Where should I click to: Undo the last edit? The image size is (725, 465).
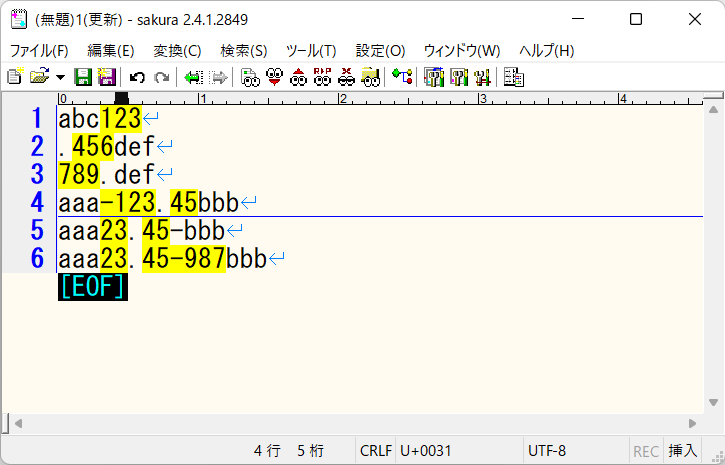tap(137, 77)
